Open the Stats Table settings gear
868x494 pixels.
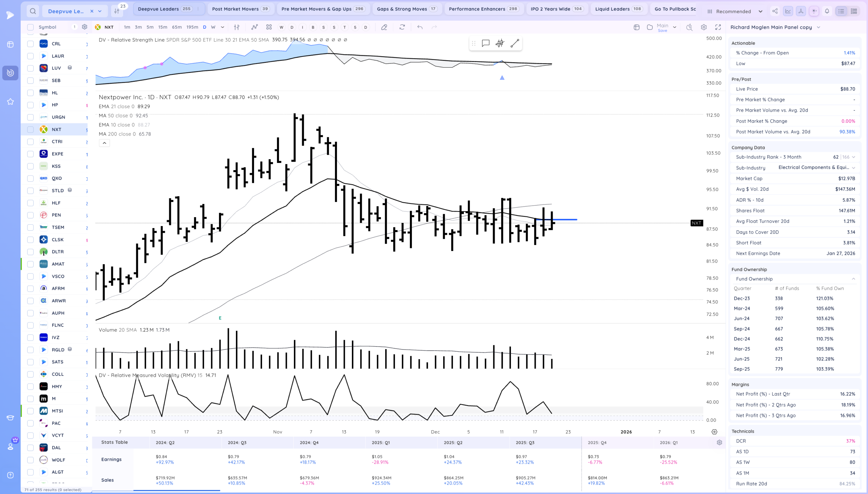(x=719, y=442)
